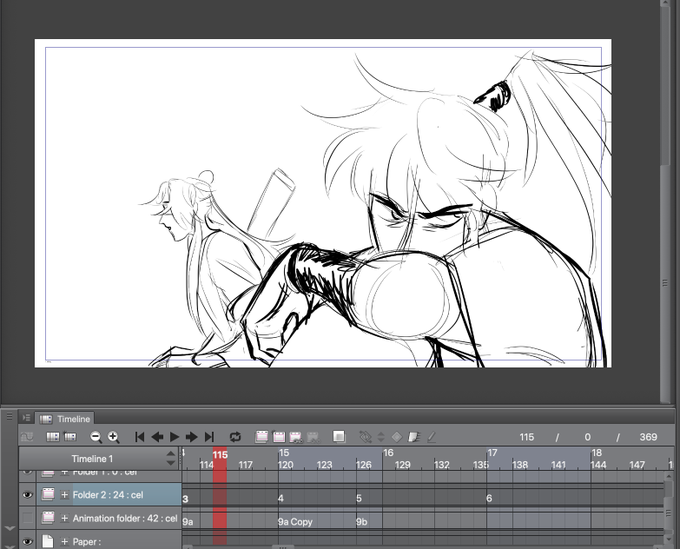Viewport: 680px width, 549px height.
Task: Click the end frame field showing 369
Action: tap(648, 437)
